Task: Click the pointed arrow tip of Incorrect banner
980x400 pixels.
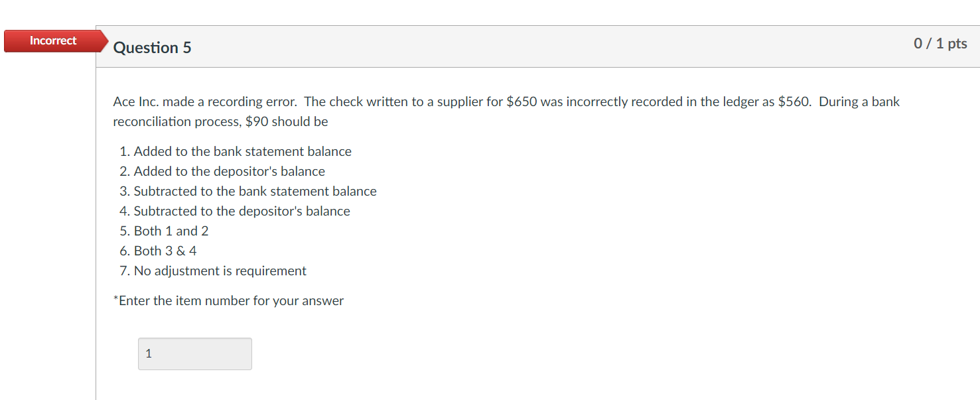Action: 106,40
